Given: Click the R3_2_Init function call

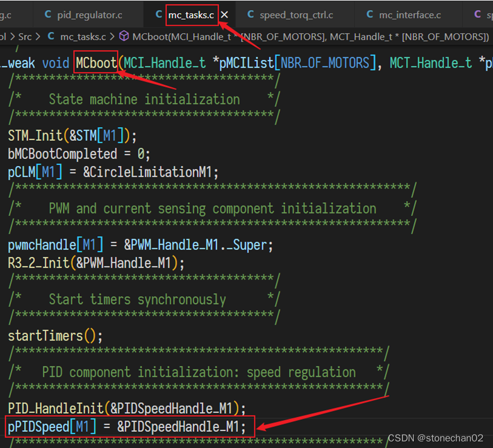Looking at the screenshot, I should 38,263.
